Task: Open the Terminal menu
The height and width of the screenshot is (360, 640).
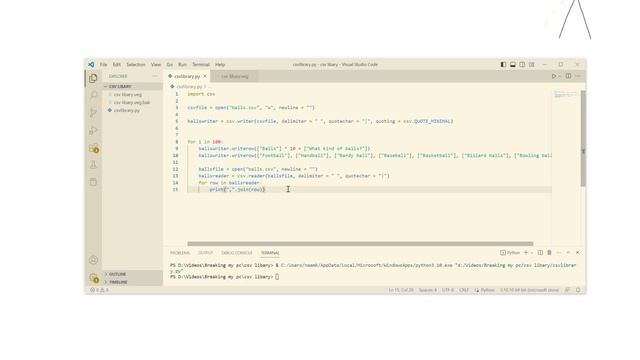Action: (200, 64)
